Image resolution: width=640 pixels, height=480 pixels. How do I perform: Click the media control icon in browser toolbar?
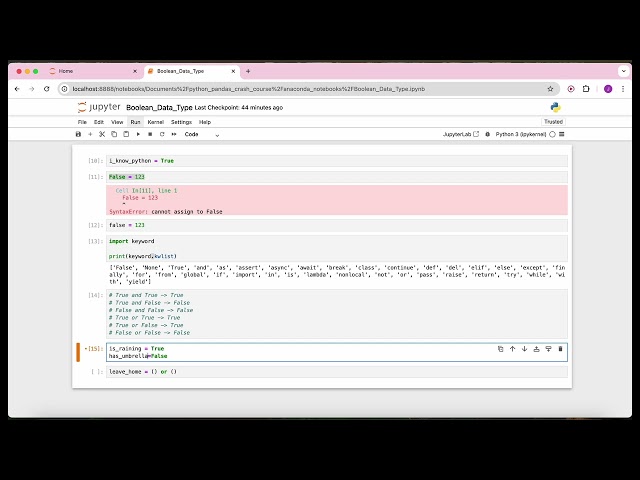571,89
